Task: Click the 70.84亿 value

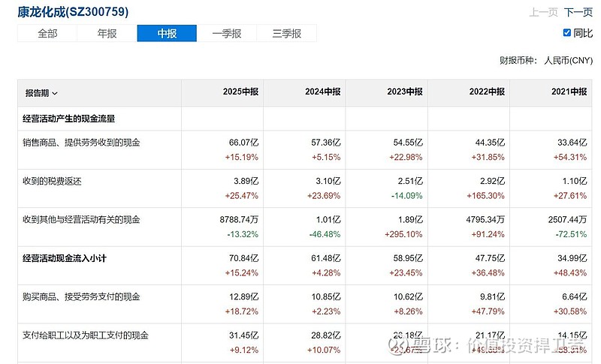Action: click(243, 258)
